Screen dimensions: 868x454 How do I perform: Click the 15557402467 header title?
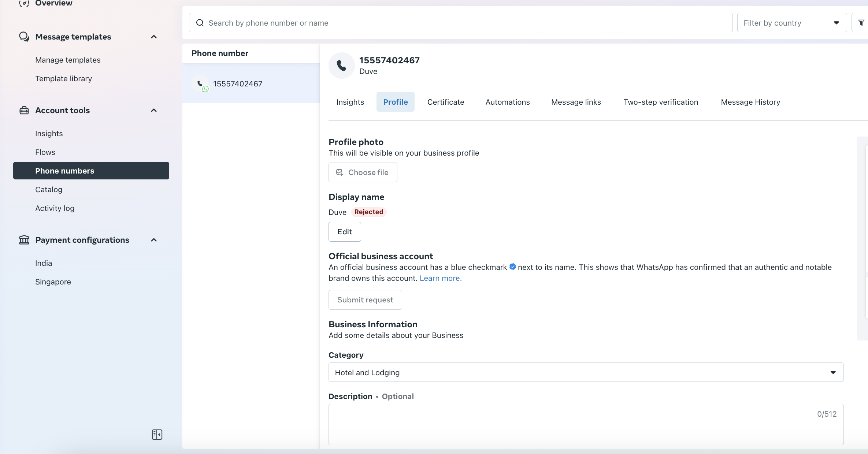click(x=389, y=60)
